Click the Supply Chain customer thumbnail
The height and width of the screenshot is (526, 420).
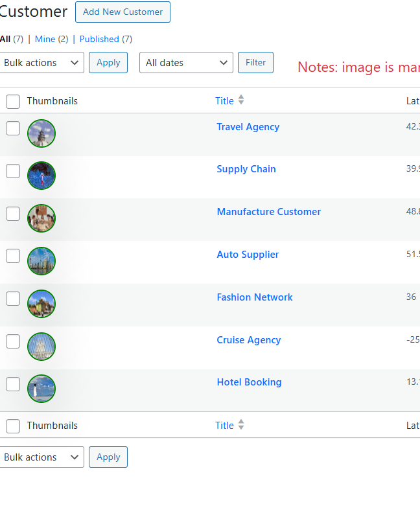click(x=41, y=176)
